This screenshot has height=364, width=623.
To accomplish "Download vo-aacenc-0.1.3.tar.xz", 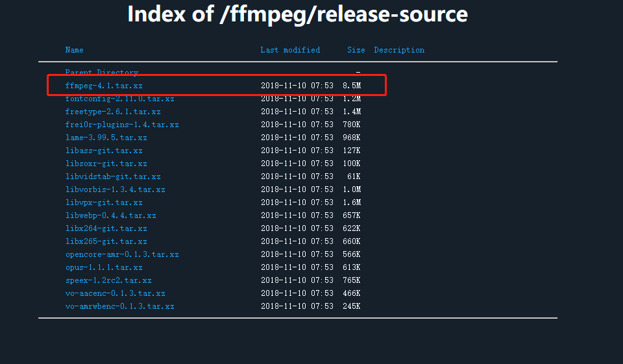I will (x=116, y=293).
